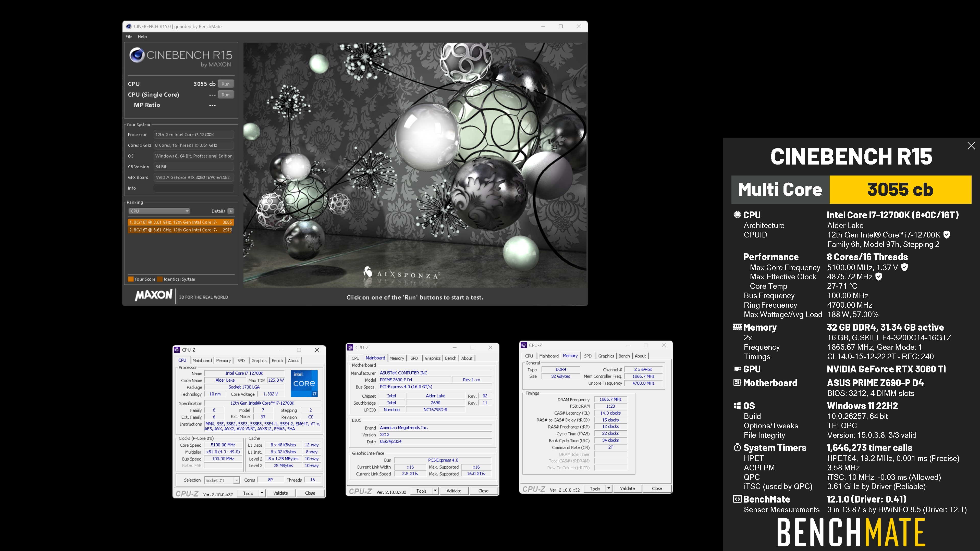This screenshot has width=980, height=551.
Task: Click the CPUID verified shield icon
Action: pos(947,235)
